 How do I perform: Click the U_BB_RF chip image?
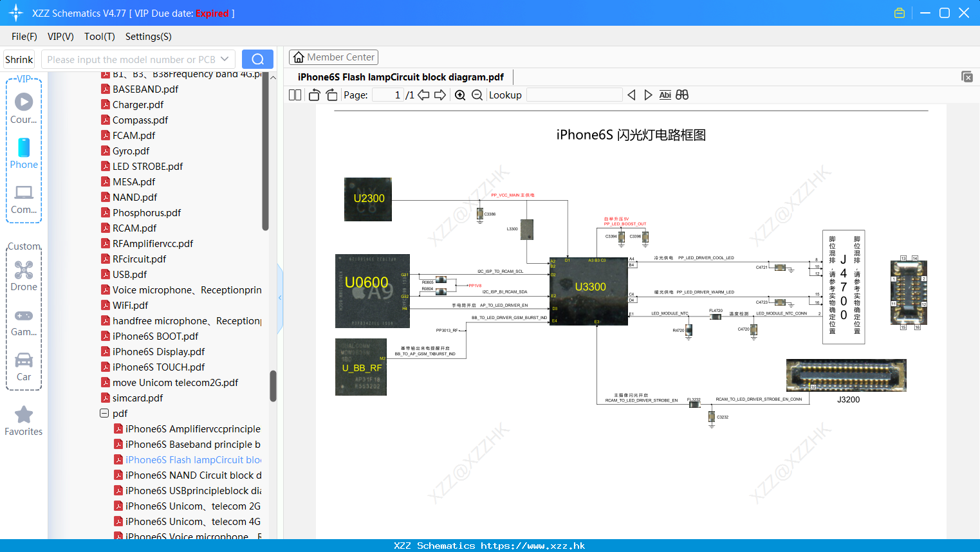(361, 367)
